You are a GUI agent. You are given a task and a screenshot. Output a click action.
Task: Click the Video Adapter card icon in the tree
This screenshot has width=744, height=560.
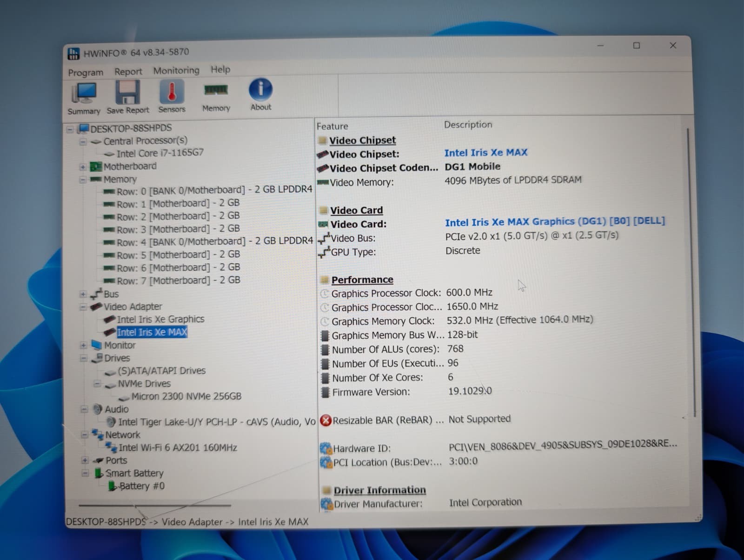click(x=96, y=307)
